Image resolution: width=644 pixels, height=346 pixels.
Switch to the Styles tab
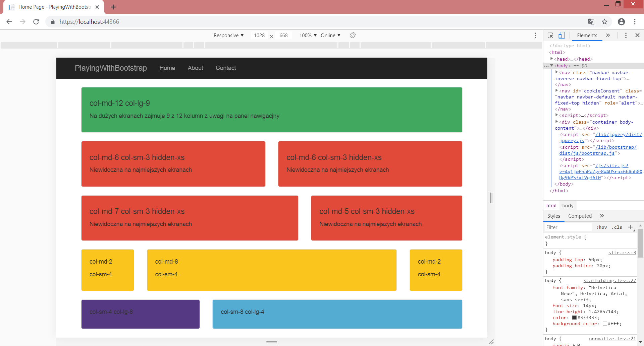pyautogui.click(x=554, y=216)
